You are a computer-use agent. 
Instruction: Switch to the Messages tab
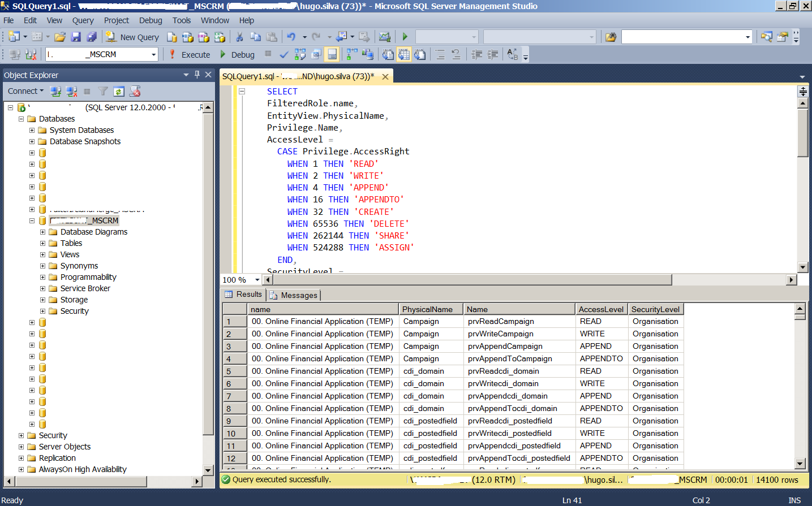[x=294, y=295]
